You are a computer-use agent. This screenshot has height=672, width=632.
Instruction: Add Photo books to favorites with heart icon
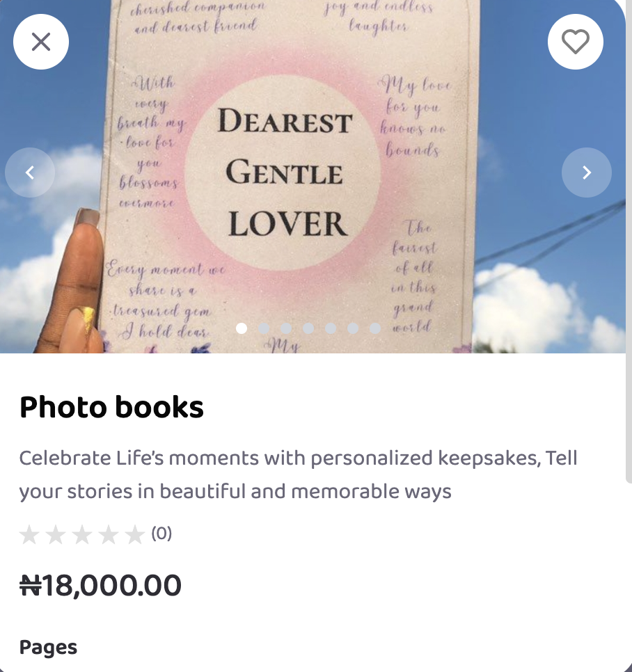coord(575,42)
